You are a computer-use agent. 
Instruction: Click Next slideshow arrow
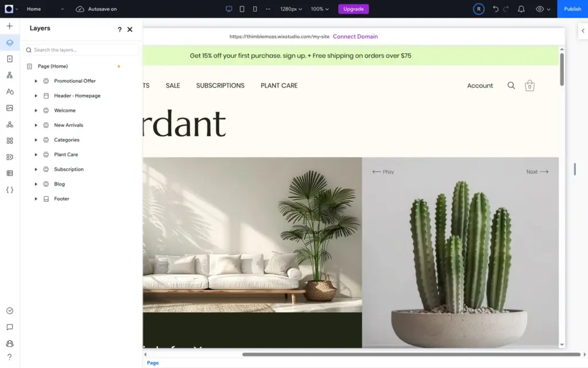pyautogui.click(x=537, y=171)
